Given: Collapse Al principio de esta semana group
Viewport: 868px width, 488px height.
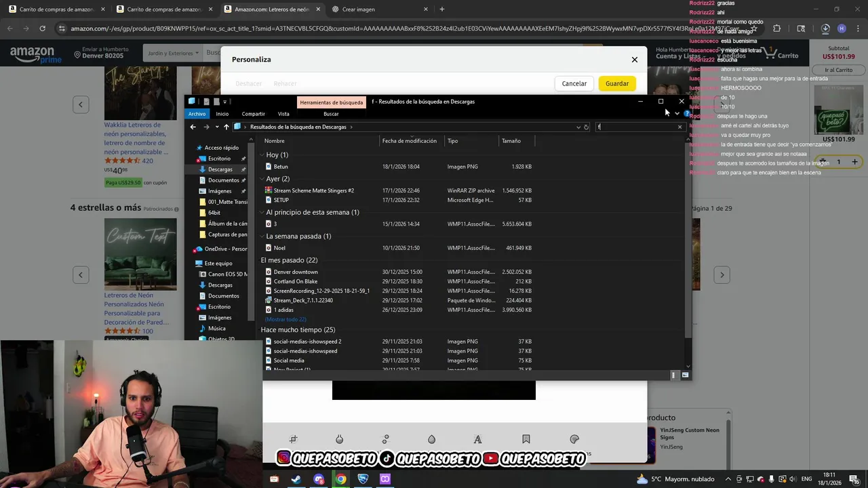Looking at the screenshot, I should click(262, 212).
